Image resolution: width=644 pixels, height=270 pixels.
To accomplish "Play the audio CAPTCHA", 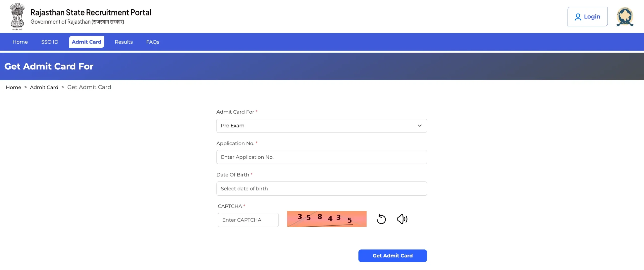I will pos(402,219).
